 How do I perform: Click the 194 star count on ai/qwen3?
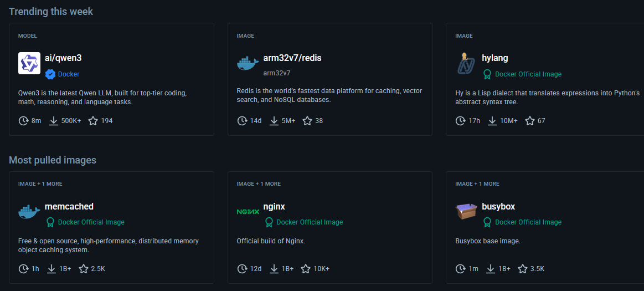click(x=107, y=121)
